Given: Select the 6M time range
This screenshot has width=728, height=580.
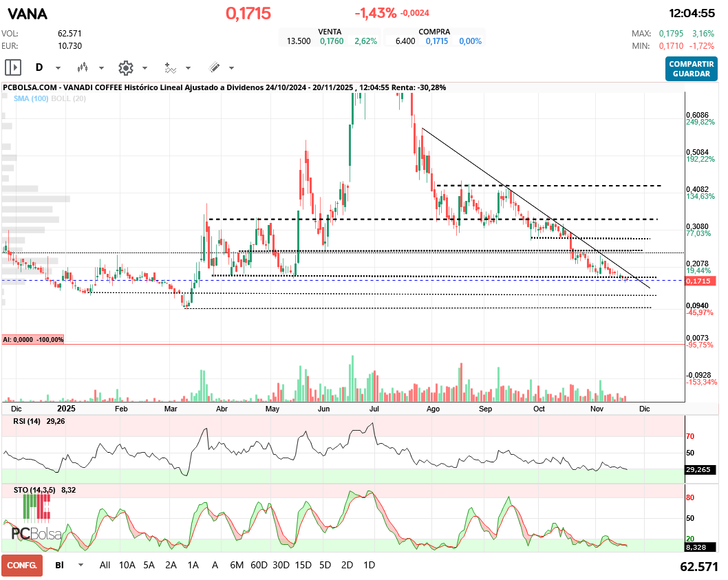Looking at the screenshot, I should click(x=237, y=565).
